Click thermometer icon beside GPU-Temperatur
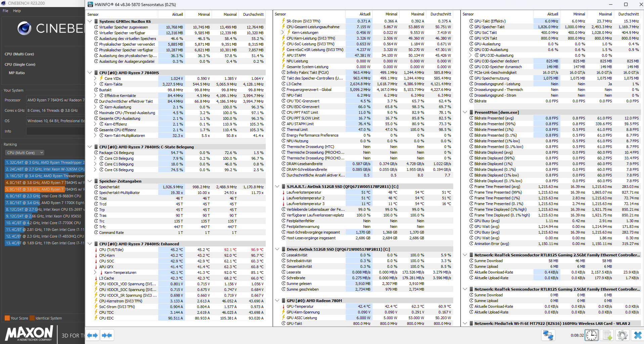 pyautogui.click(x=284, y=306)
